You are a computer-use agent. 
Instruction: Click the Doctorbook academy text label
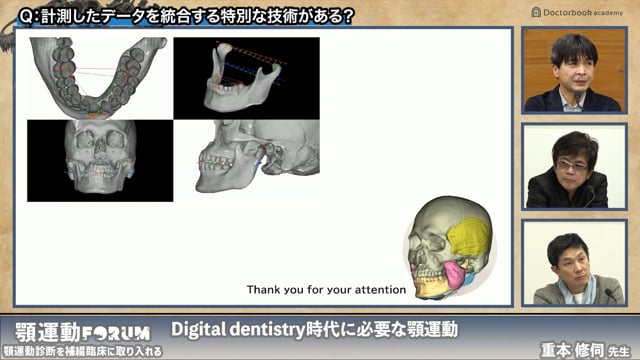(x=583, y=13)
